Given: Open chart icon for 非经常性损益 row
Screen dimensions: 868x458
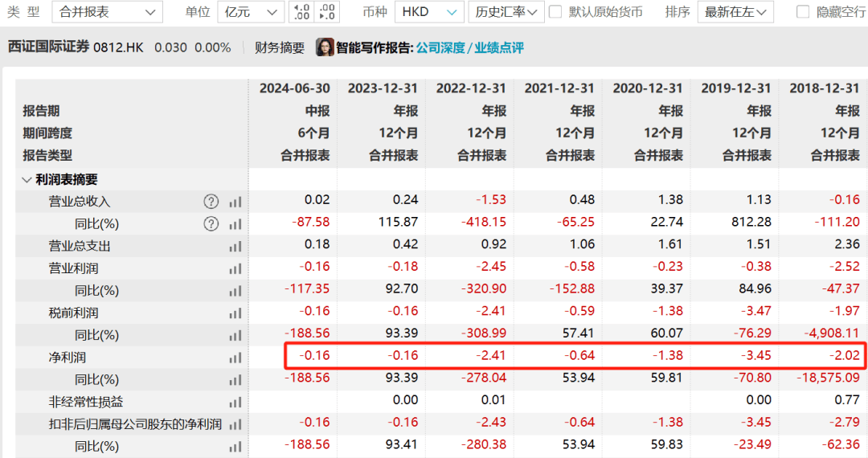Looking at the screenshot, I should (235, 402).
